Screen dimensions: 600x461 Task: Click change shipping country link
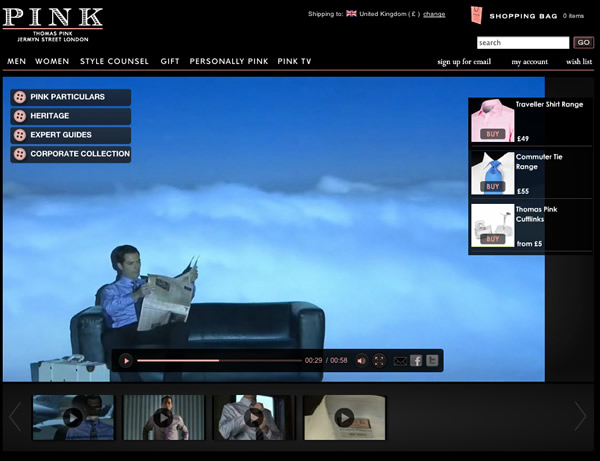(434, 14)
